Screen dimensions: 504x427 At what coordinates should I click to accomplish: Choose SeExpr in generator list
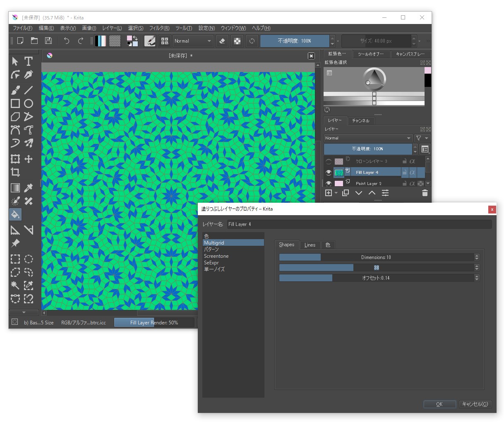[211, 263]
